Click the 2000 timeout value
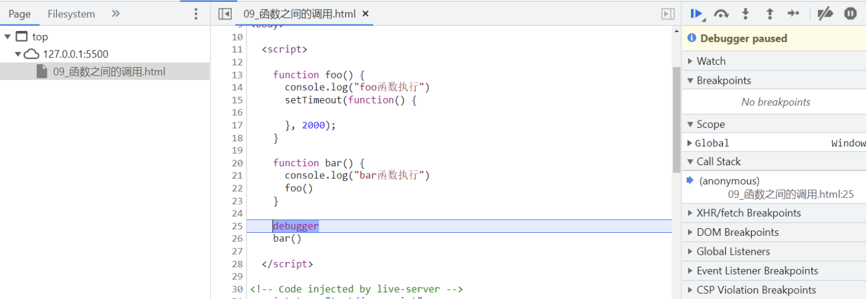This screenshot has width=868, height=300. (314, 125)
